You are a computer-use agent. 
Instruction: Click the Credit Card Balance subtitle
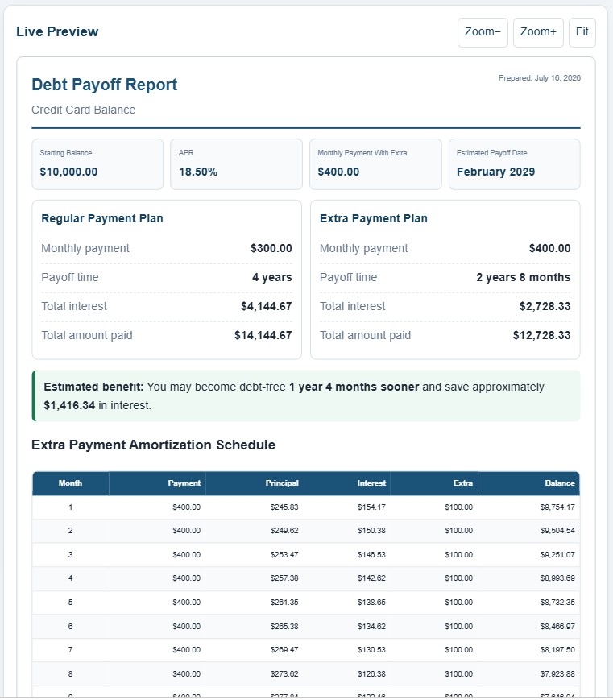click(x=84, y=110)
